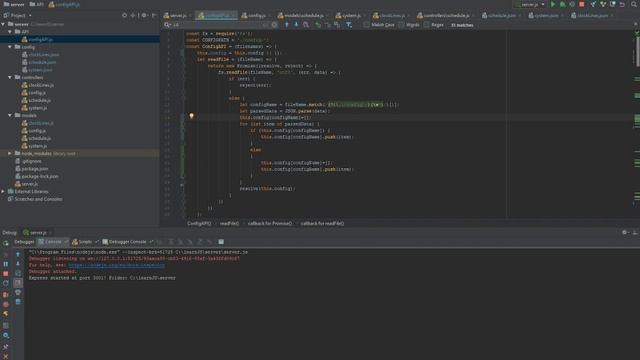Select package.json in project tree
The height and width of the screenshot is (360, 640).
click(x=35, y=169)
